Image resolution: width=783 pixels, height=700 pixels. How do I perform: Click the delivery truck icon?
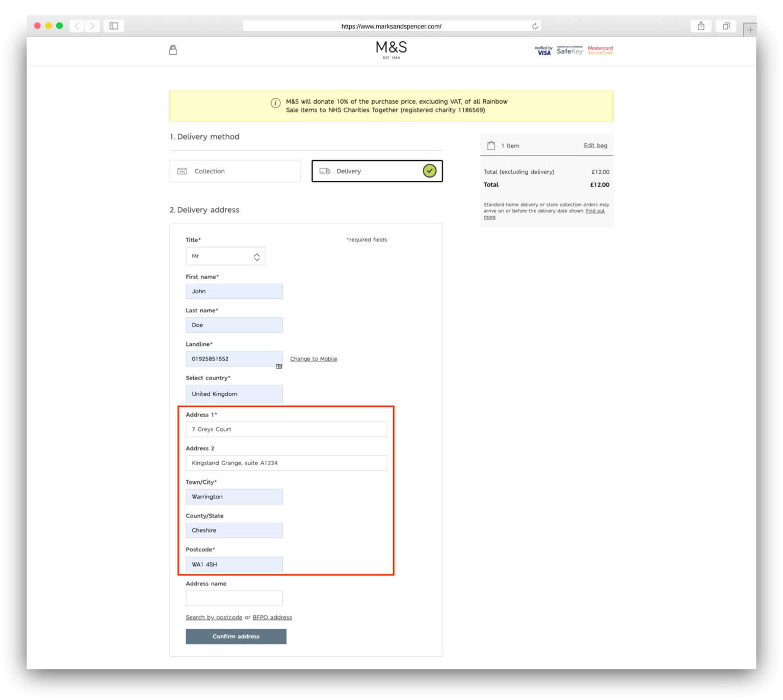(324, 171)
